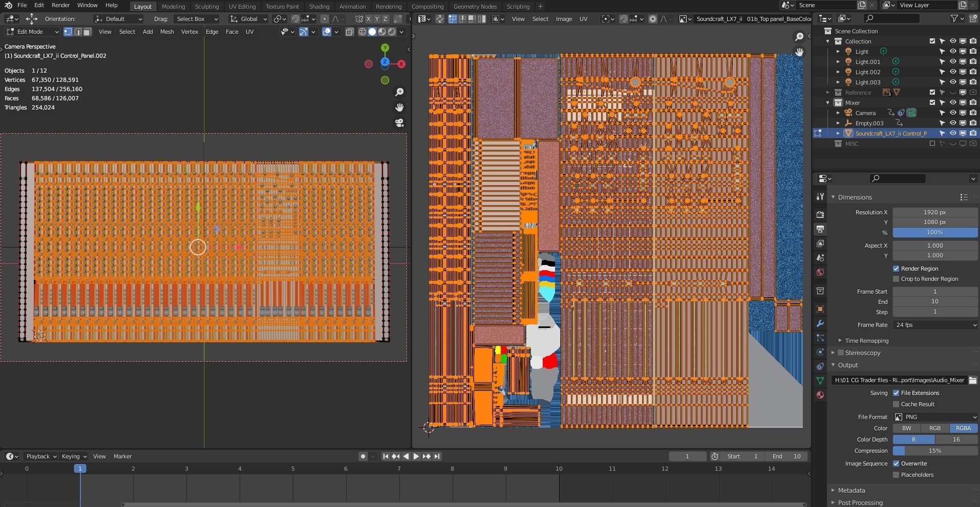Image resolution: width=980 pixels, height=507 pixels.
Task: Open the Render menu
Action: pos(60,5)
